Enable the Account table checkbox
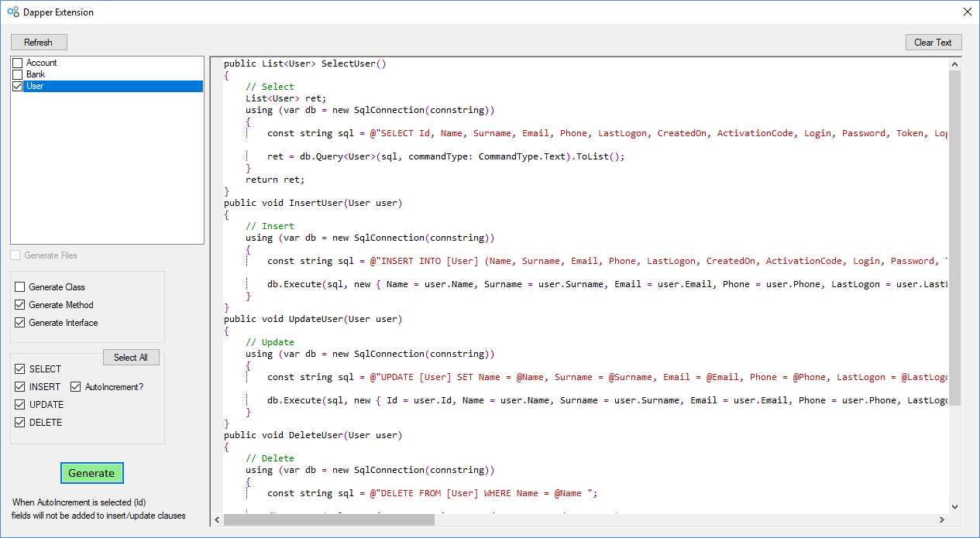Image resolution: width=980 pixels, height=538 pixels. pos(17,62)
